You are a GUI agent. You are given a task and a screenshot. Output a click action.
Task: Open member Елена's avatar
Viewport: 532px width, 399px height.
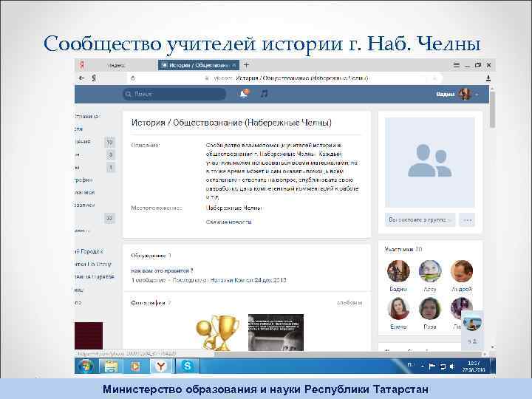[x=398, y=308]
